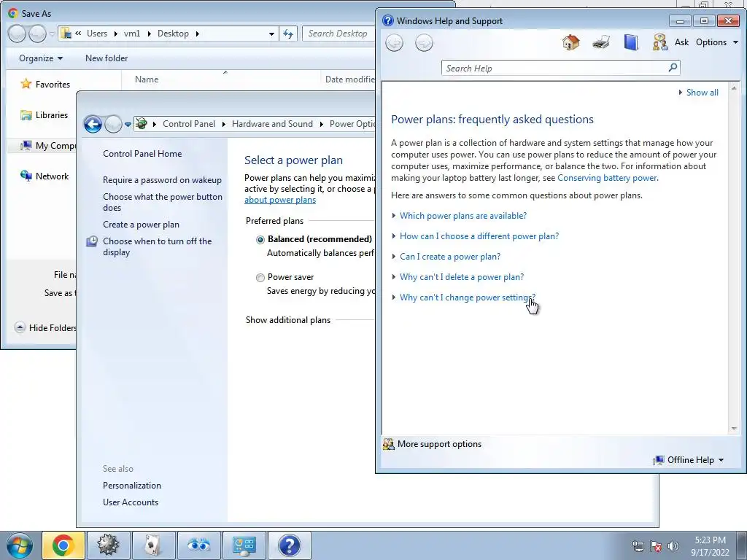Open Control Panel taskbar icon

[x=244, y=545]
